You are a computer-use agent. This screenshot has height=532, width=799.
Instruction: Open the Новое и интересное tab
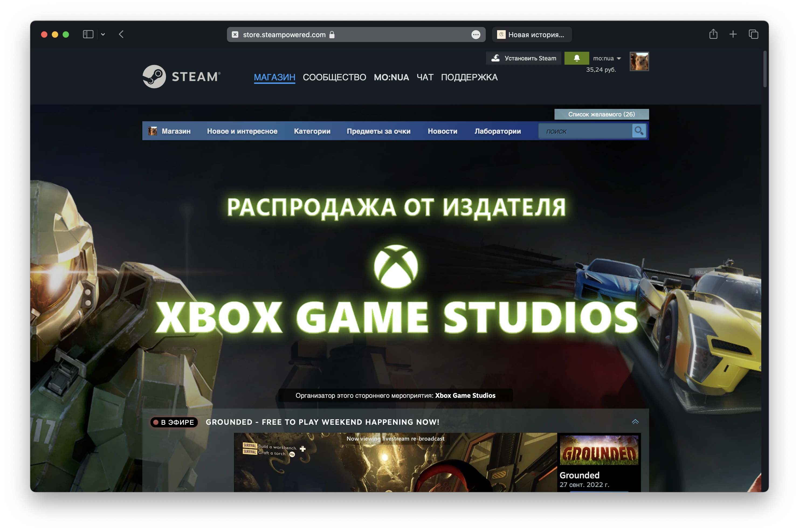[x=242, y=131]
